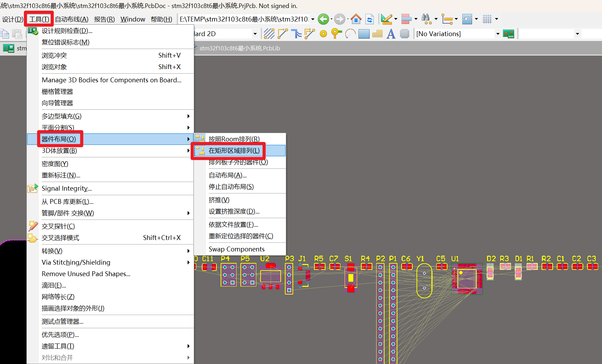Expand 多边型填充(G) submenu
The height and width of the screenshot is (364, 602).
click(x=110, y=116)
